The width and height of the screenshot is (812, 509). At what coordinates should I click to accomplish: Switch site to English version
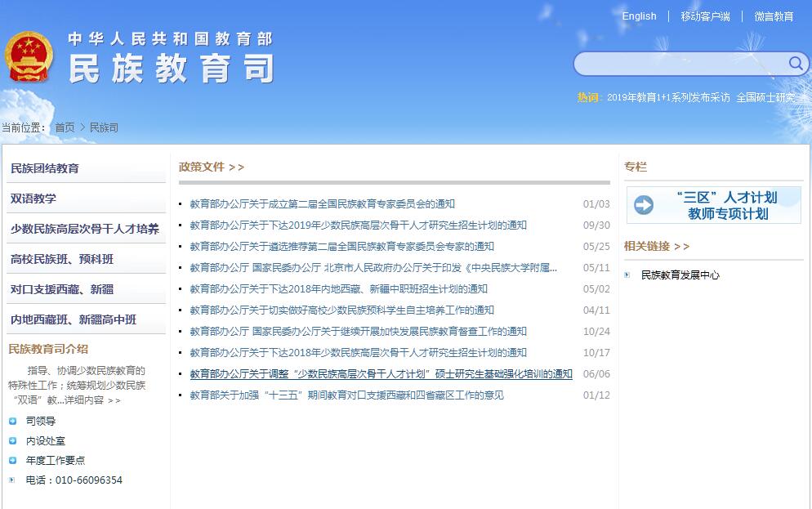(x=639, y=16)
